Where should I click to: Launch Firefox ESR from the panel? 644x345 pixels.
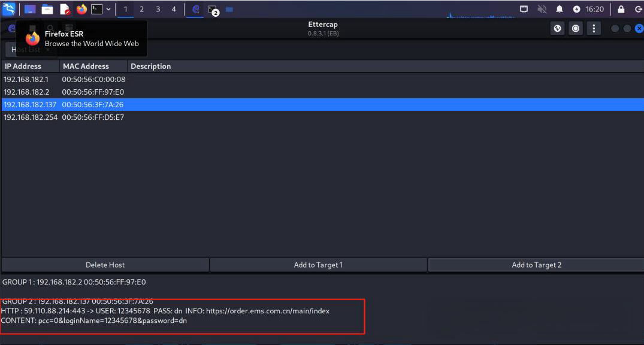pyautogui.click(x=81, y=9)
